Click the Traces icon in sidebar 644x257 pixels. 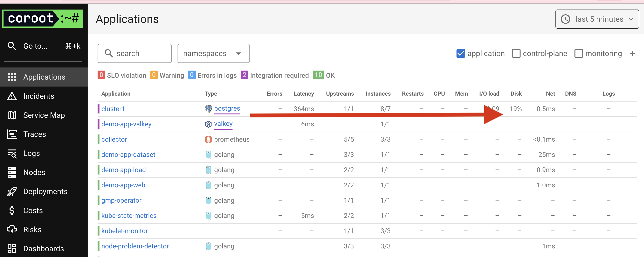pyautogui.click(x=12, y=134)
